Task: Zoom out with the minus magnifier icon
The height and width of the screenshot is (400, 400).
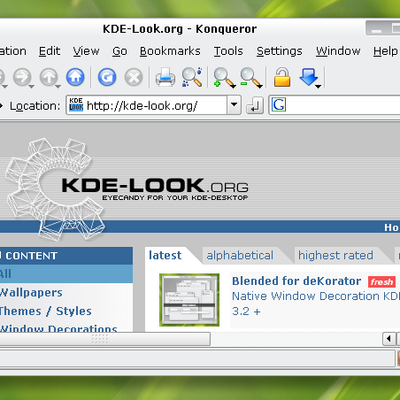Action: [250, 77]
